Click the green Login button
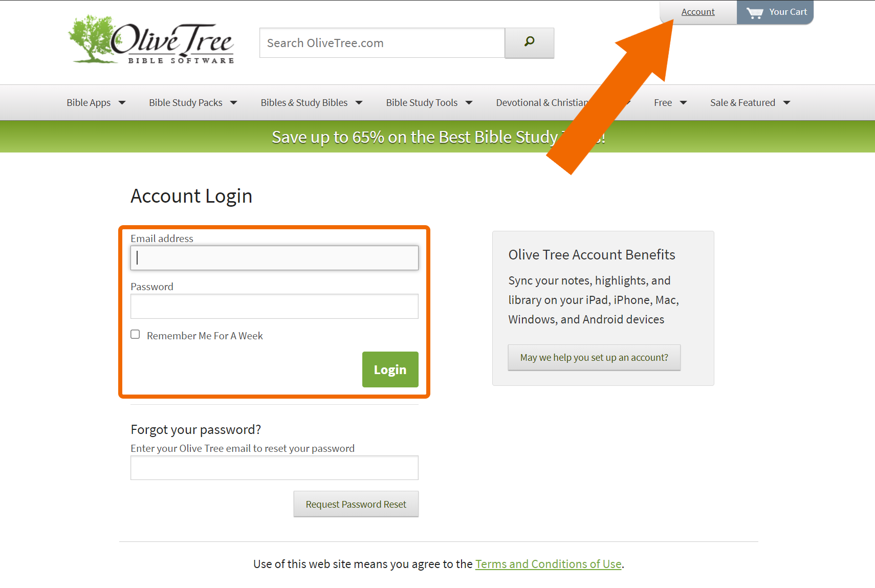 (x=390, y=369)
